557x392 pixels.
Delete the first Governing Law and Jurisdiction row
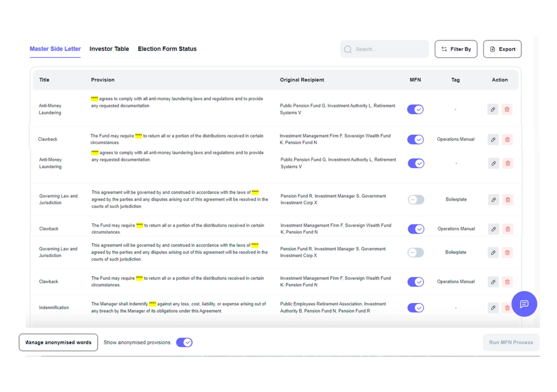508,200
